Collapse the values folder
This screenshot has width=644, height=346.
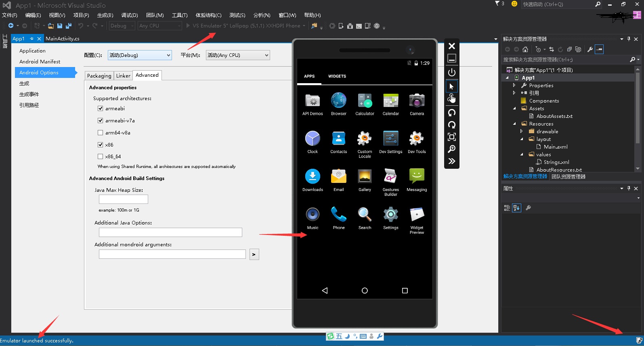click(x=521, y=154)
